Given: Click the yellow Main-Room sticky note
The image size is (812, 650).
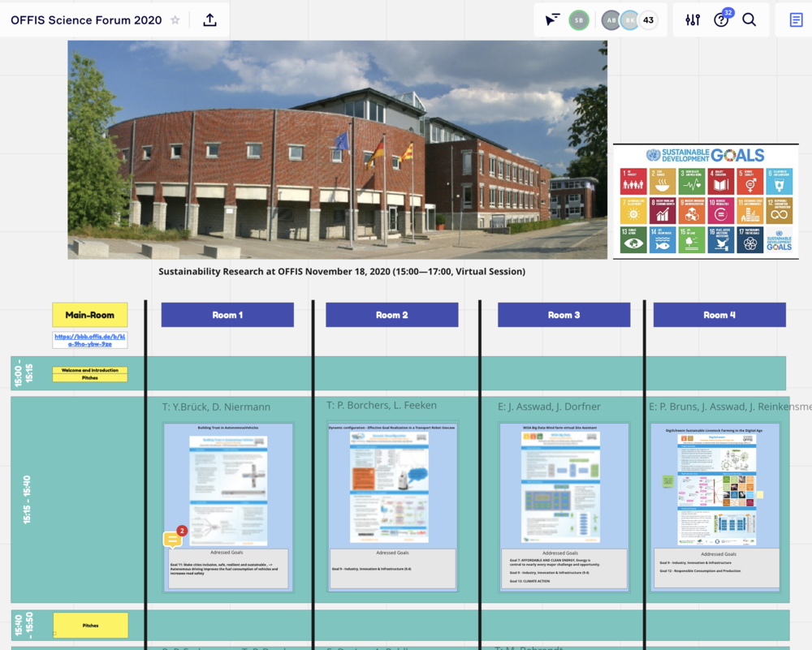Looking at the screenshot, I should pos(90,315).
